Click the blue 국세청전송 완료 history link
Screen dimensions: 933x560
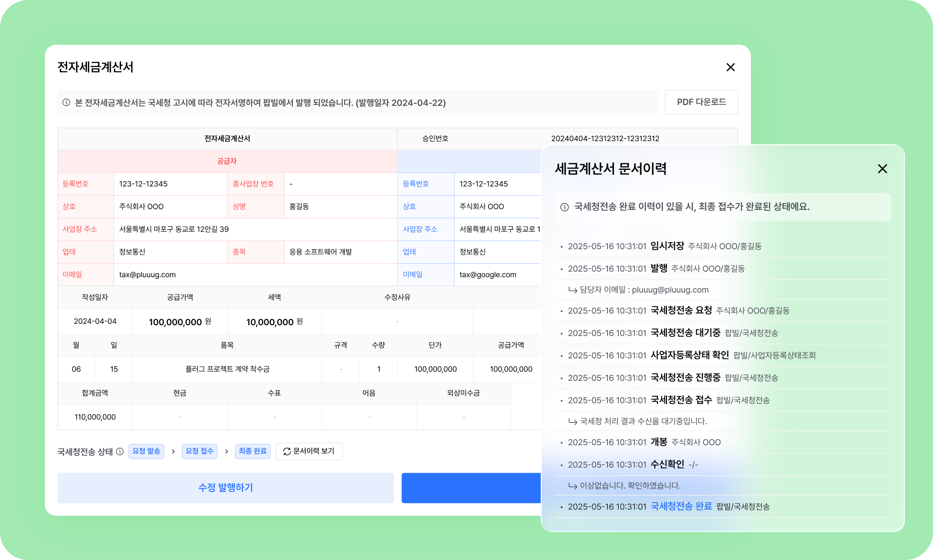click(x=680, y=506)
